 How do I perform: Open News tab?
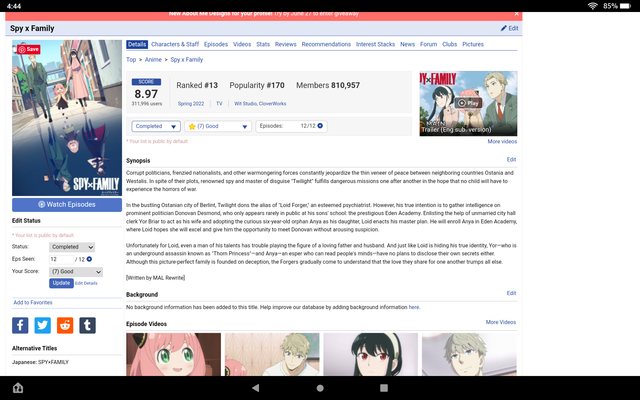point(407,44)
